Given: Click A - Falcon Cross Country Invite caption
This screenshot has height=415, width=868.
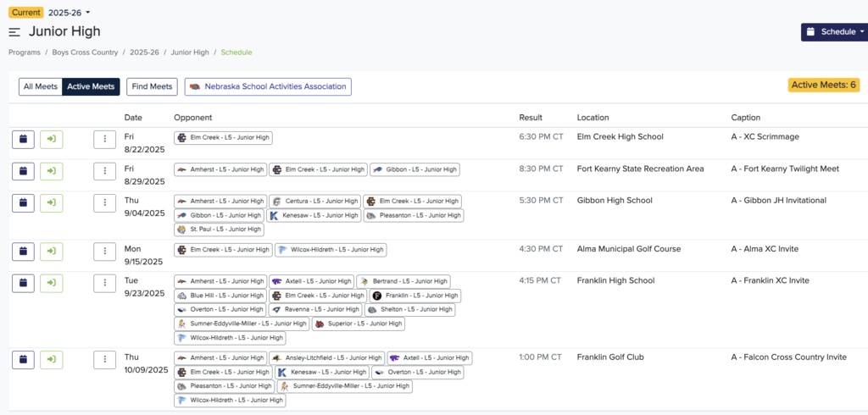Looking at the screenshot, I should [789, 357].
